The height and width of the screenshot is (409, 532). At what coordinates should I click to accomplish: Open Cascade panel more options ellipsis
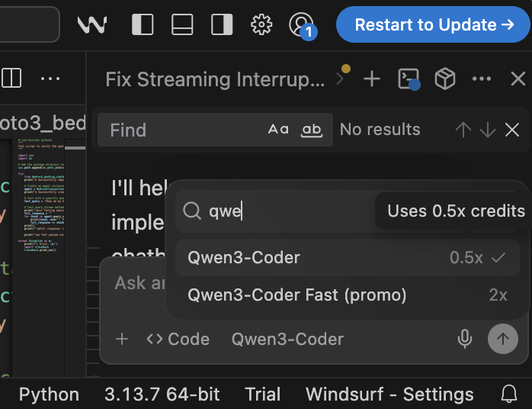tap(482, 79)
